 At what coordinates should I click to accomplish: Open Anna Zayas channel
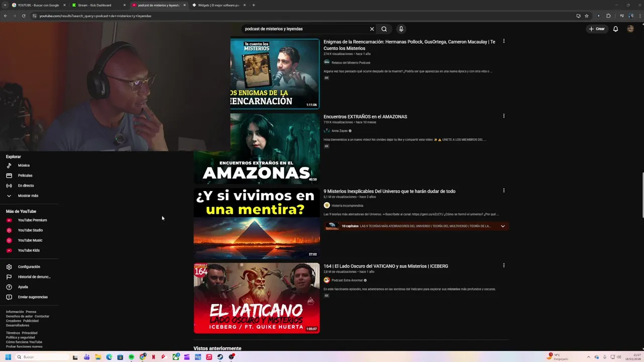pyautogui.click(x=340, y=131)
